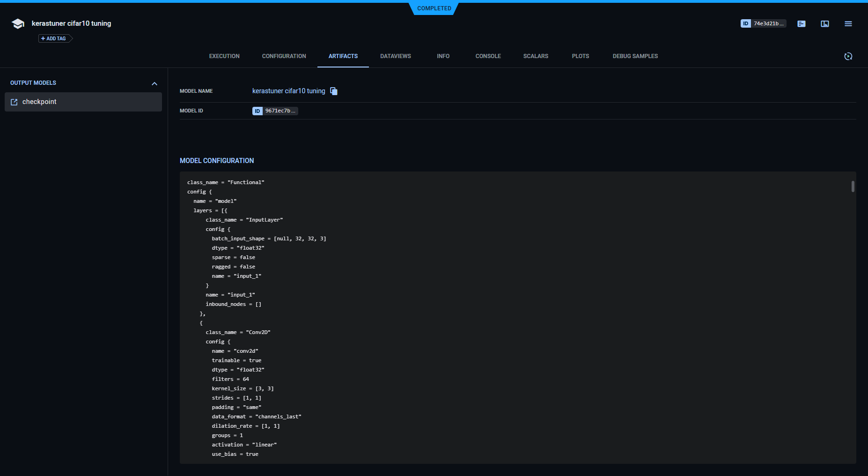Open the experiment details description icon
The width and height of the screenshot is (868, 476).
tap(801, 24)
